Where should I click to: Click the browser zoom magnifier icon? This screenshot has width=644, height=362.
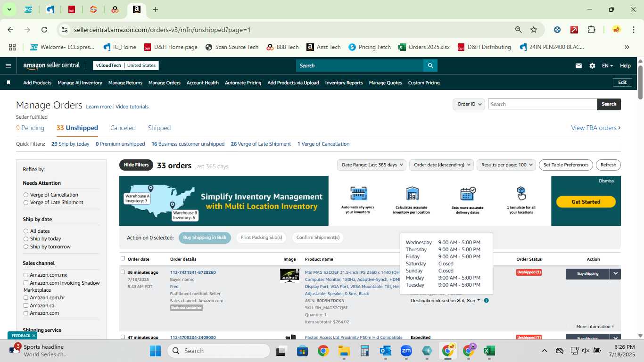coord(519,30)
